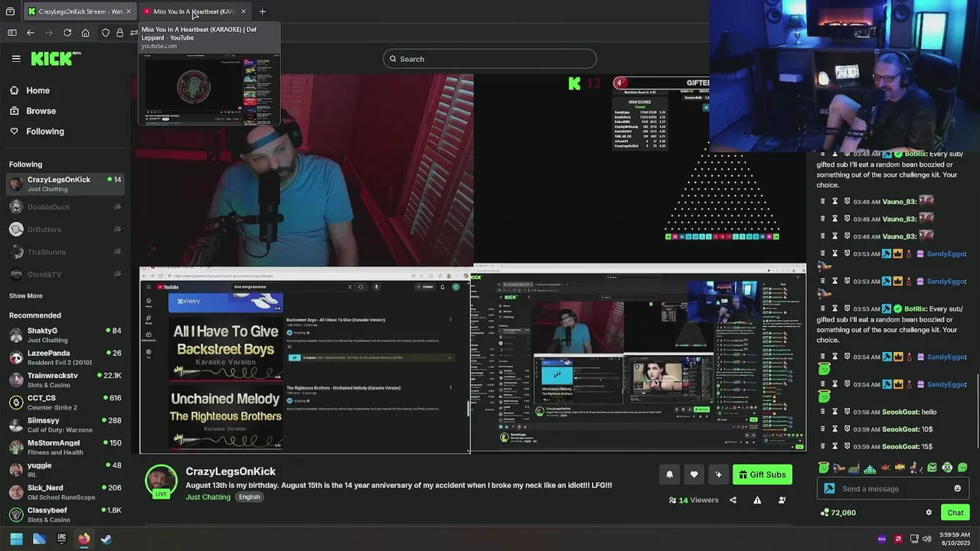Click the green Chat send button

pyautogui.click(x=955, y=513)
